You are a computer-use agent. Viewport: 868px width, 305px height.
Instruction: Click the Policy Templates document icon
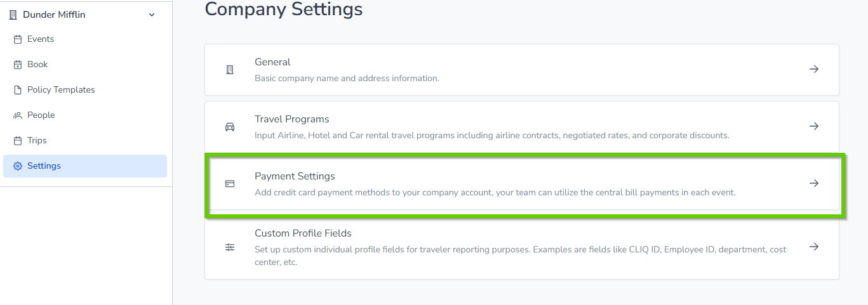pos(18,90)
